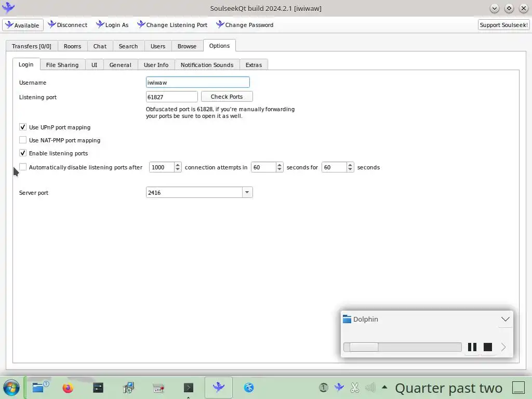
Task: Open the dark window taskbar app
Action: [98, 388]
